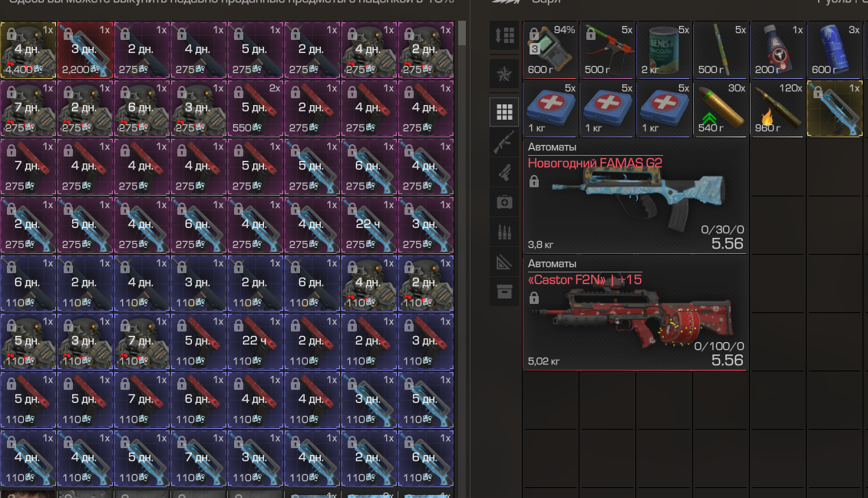Select red rifle 6 дн. priced 110
The width and height of the screenshot is (868, 498).
[x=199, y=400]
